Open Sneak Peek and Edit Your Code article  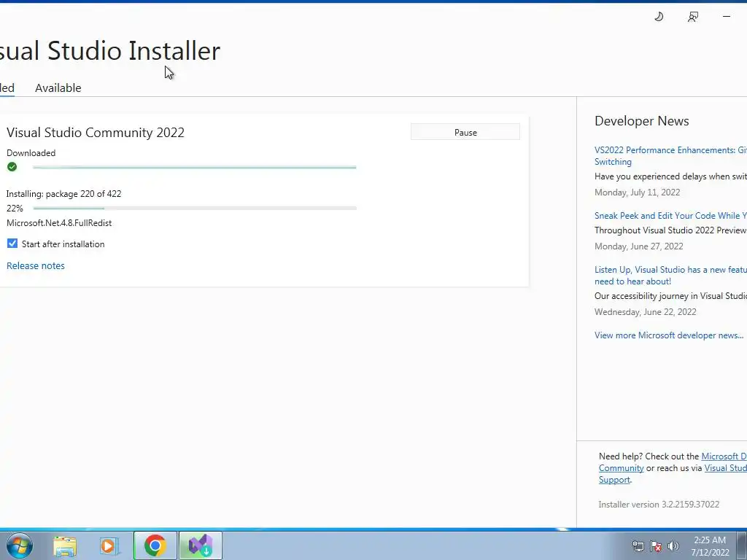click(671, 216)
